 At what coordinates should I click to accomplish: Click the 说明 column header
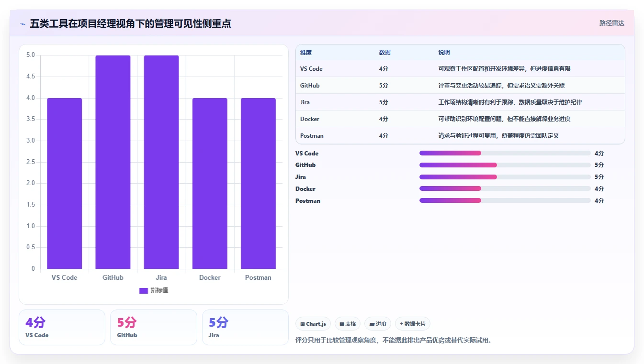(444, 53)
